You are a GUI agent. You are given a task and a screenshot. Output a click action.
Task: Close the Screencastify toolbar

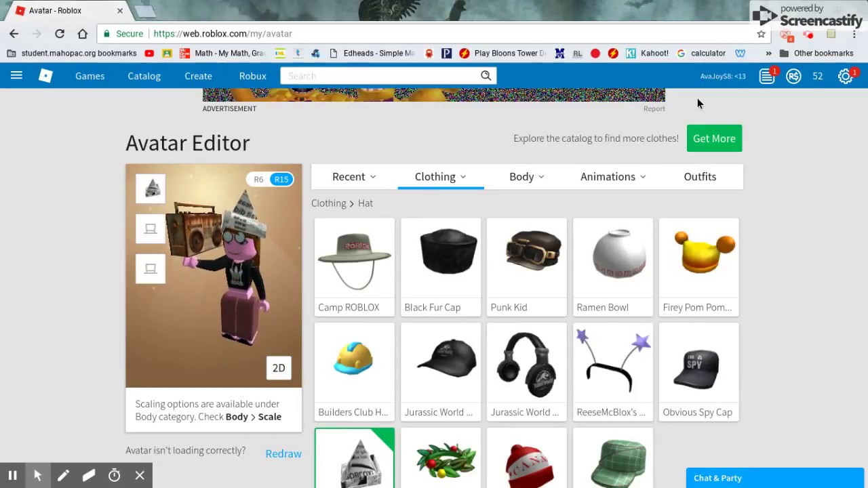(140, 476)
